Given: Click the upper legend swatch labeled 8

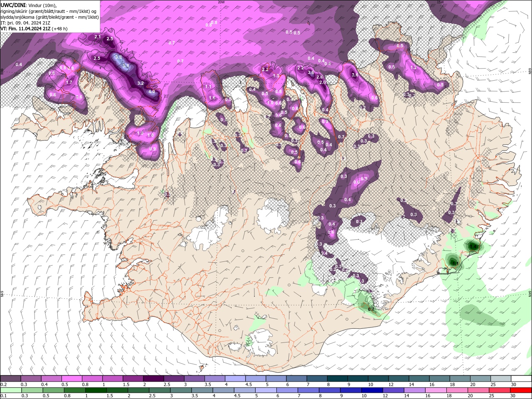Looking at the screenshot, I should [337, 379].
